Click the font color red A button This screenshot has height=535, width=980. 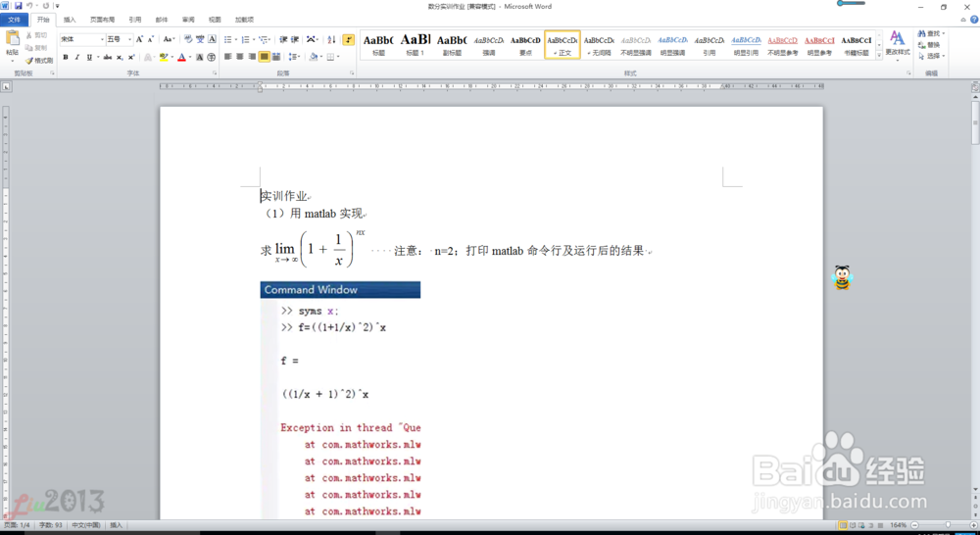pyautogui.click(x=181, y=57)
